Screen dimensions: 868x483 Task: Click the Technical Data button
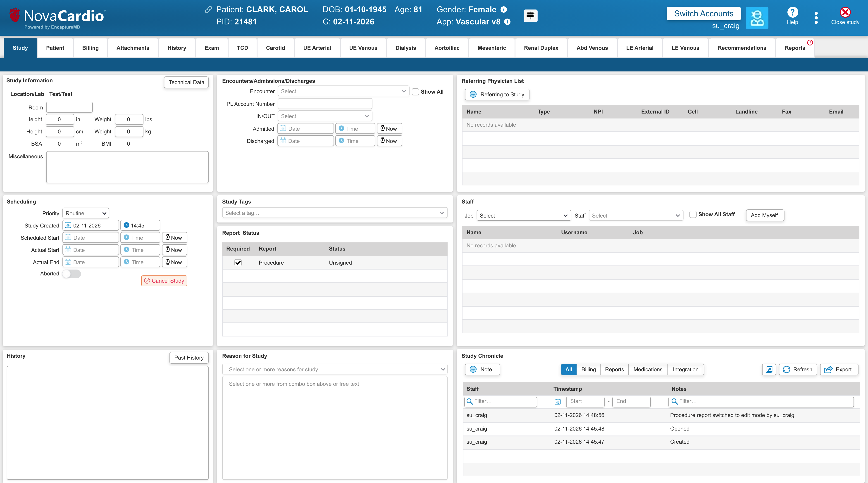[186, 82]
